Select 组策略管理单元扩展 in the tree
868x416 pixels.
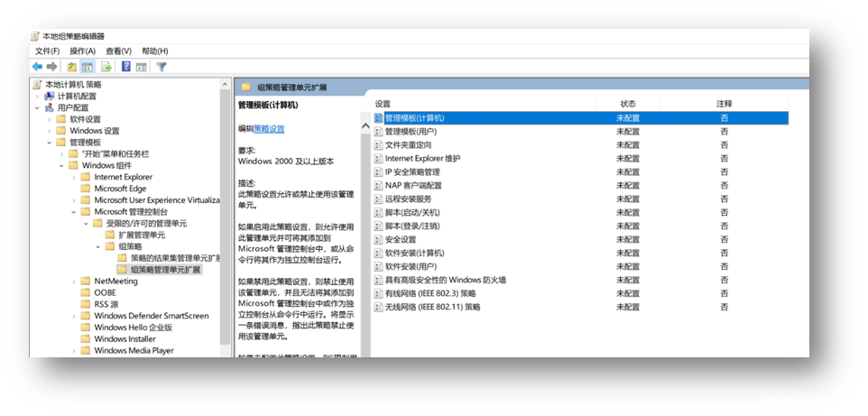(166, 270)
